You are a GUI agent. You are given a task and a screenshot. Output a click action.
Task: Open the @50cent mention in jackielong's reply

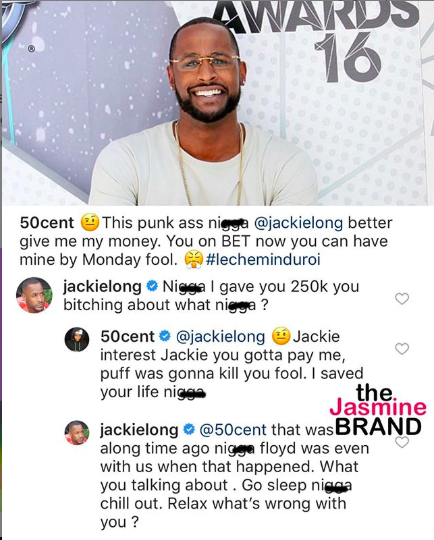click(x=233, y=430)
